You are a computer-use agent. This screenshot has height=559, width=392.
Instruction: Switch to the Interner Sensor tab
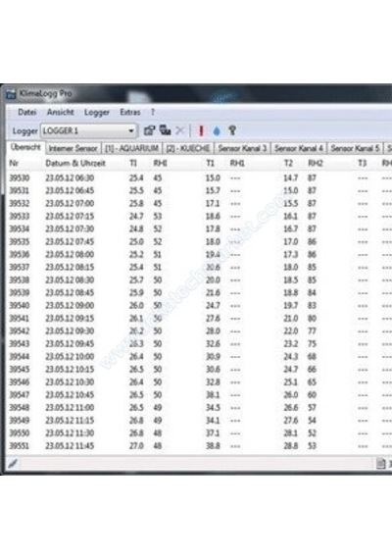tap(73, 149)
